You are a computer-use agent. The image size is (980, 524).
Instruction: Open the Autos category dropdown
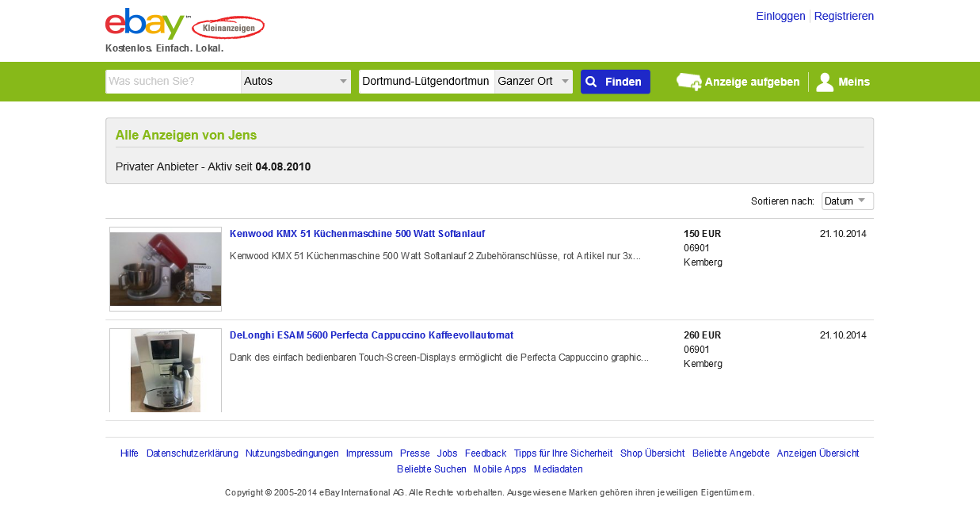pyautogui.click(x=296, y=82)
